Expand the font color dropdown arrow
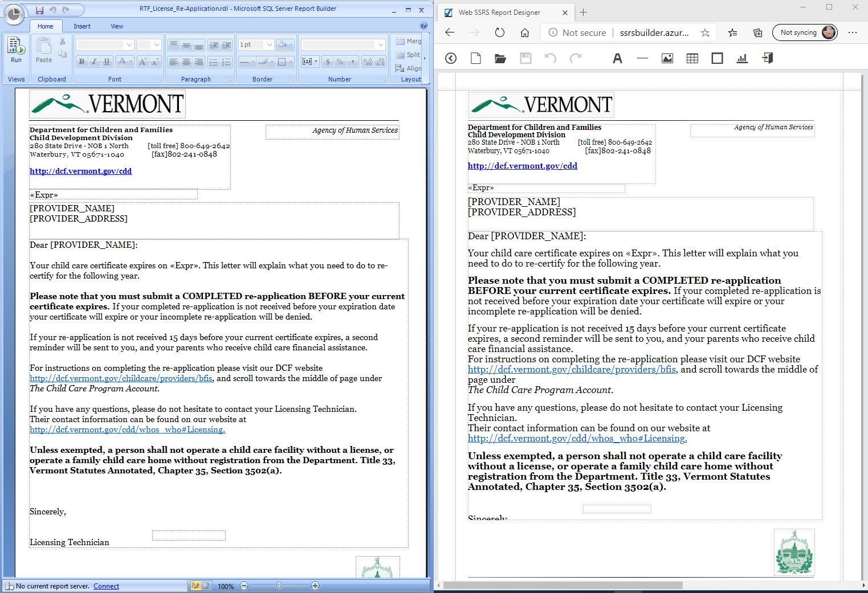Screen dimensions: 868x593 click(131, 62)
